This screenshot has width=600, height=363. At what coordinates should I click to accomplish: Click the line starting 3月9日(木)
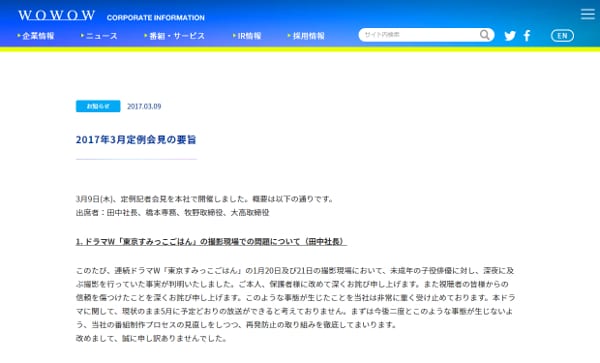(x=205, y=199)
